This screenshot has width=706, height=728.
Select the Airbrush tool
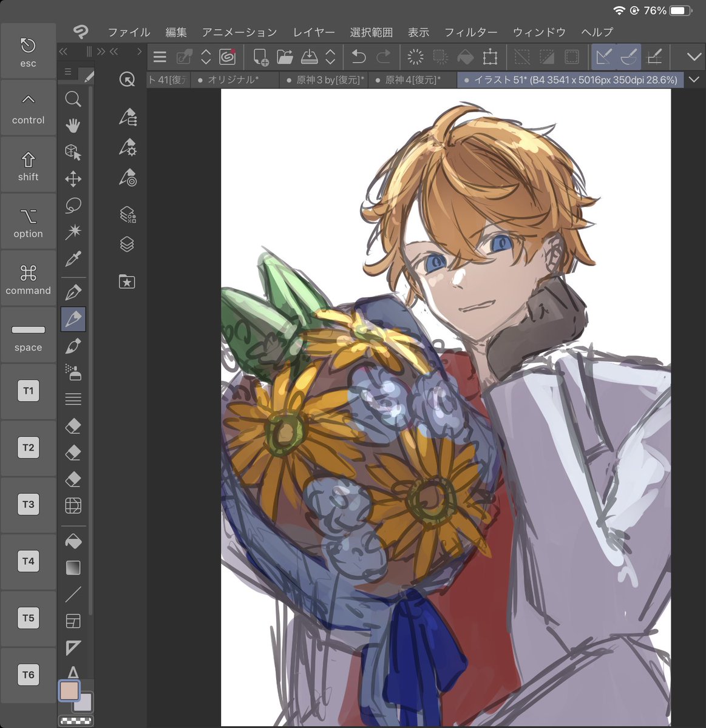pyautogui.click(x=73, y=372)
